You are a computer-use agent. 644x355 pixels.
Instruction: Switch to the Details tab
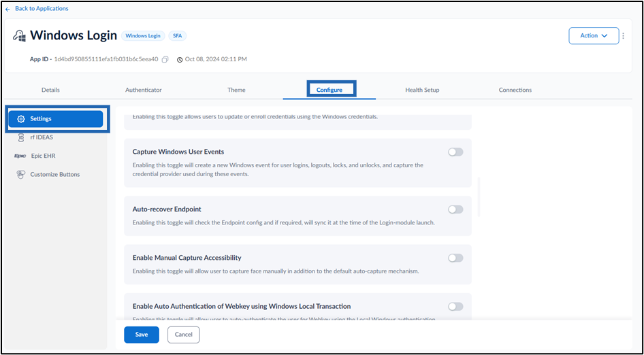click(50, 90)
